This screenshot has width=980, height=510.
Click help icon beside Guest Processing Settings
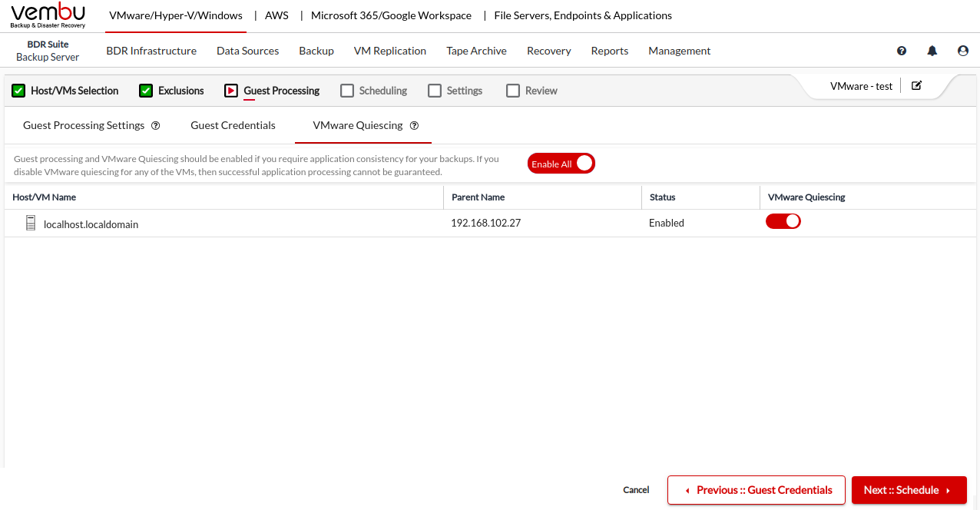pos(156,125)
